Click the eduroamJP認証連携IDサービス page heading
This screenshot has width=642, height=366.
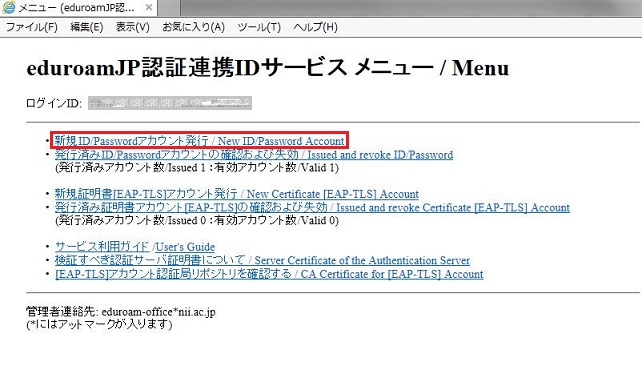267,68
